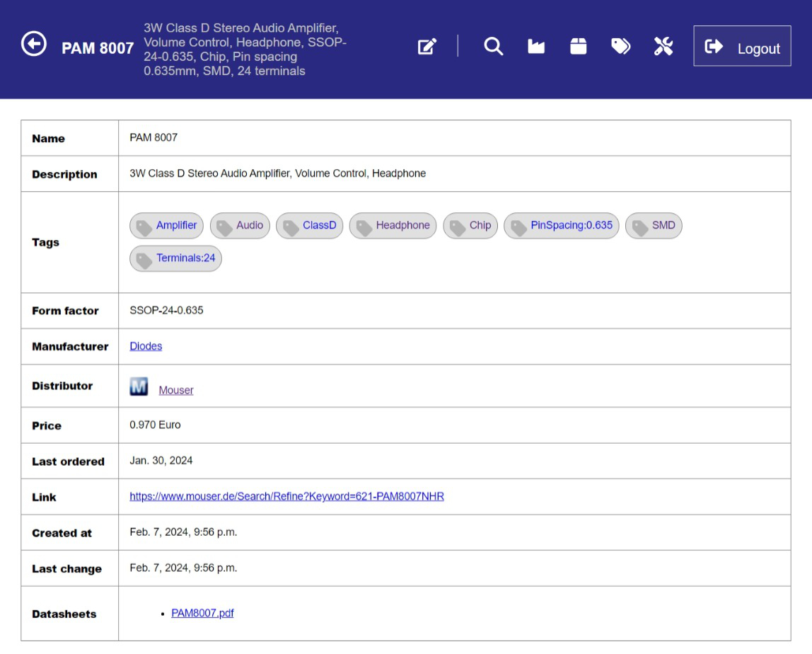Click the Last change row label
Screen dimensions: 812x654
tap(66, 568)
